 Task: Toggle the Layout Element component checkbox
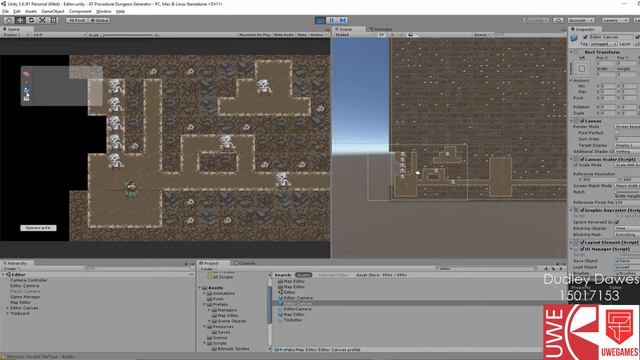tap(582, 242)
